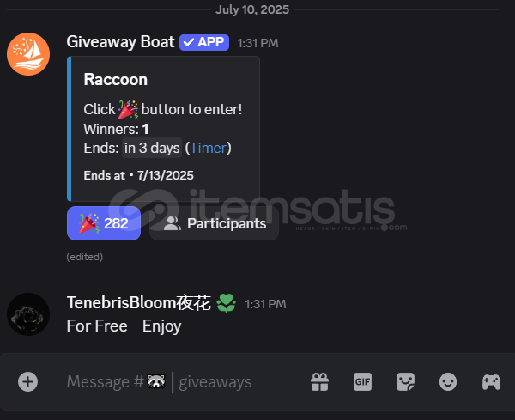Image resolution: width=515 pixels, height=420 pixels.
Task: Open the Nitro gift icon
Action: (319, 382)
